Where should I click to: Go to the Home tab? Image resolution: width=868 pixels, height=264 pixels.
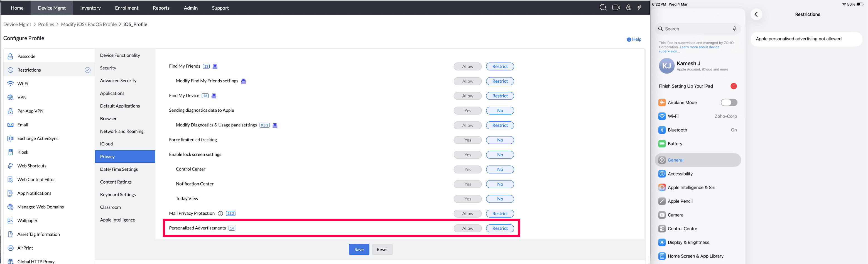click(x=17, y=8)
